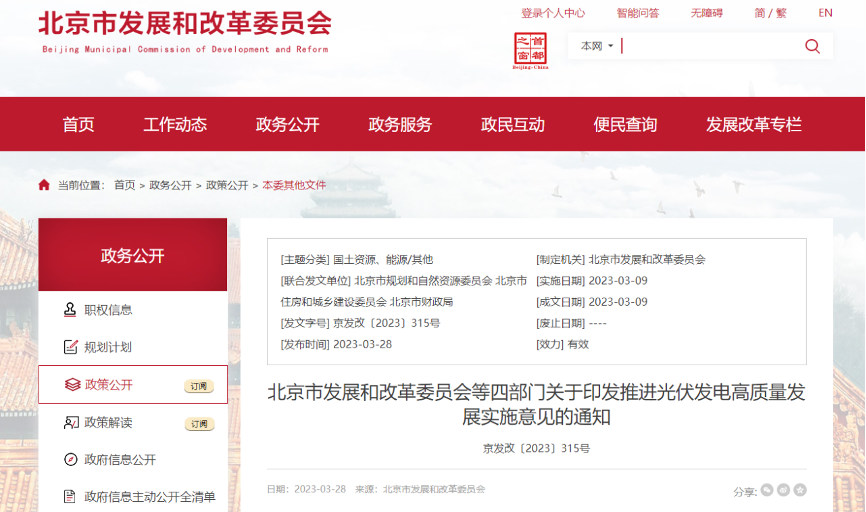
Task: Click the search magnifier icon
Action: 812,46
